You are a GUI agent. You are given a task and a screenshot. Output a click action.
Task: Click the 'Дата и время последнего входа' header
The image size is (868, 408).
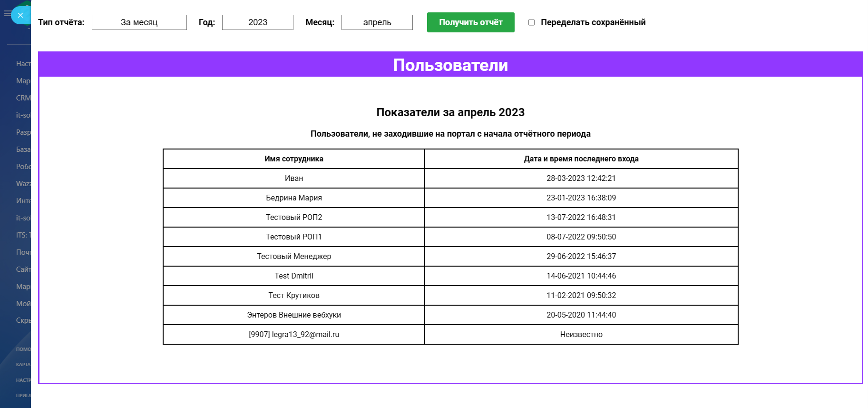click(581, 159)
